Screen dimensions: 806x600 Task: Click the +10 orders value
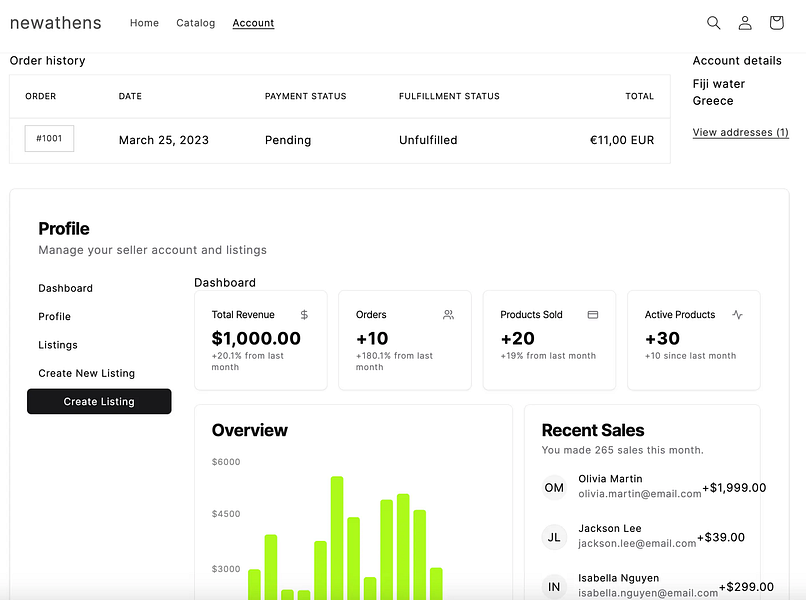tap(372, 338)
